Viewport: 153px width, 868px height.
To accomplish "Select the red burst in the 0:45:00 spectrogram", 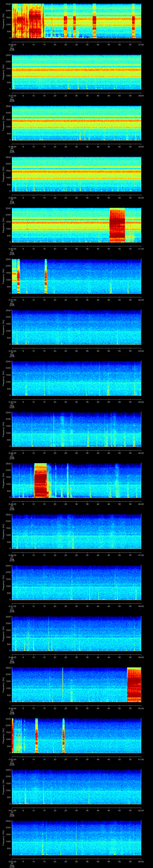I will point(41,481).
